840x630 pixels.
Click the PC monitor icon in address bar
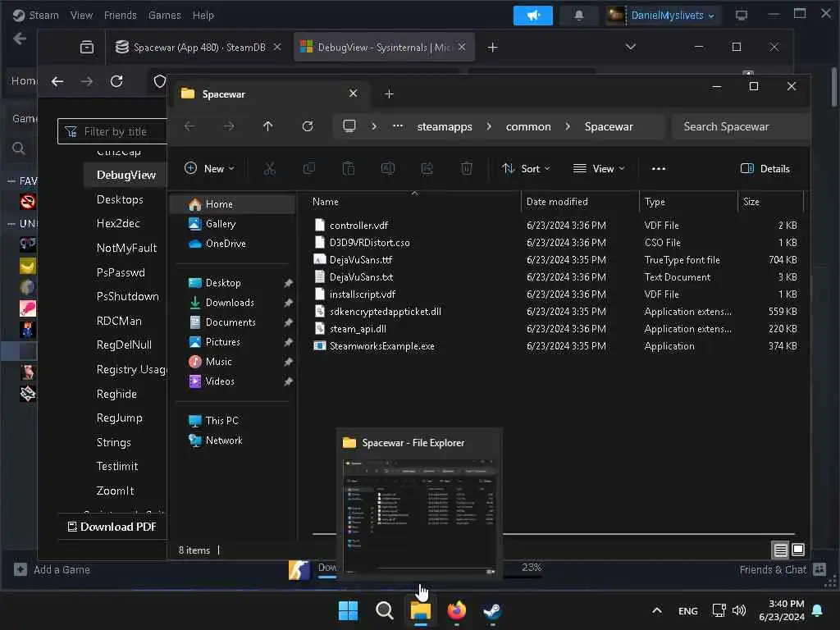point(349,126)
